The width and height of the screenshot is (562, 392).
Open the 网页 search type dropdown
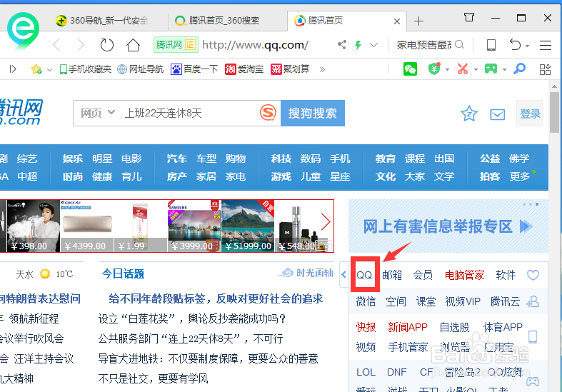click(98, 114)
